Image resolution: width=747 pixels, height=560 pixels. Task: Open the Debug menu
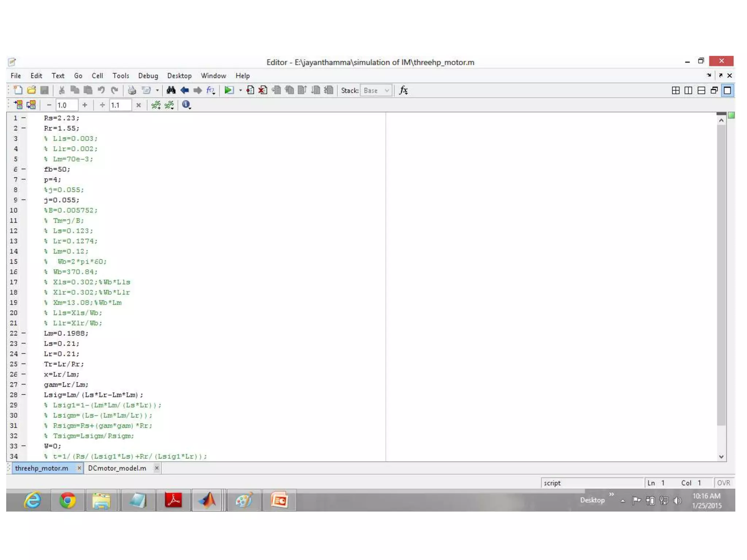(148, 76)
